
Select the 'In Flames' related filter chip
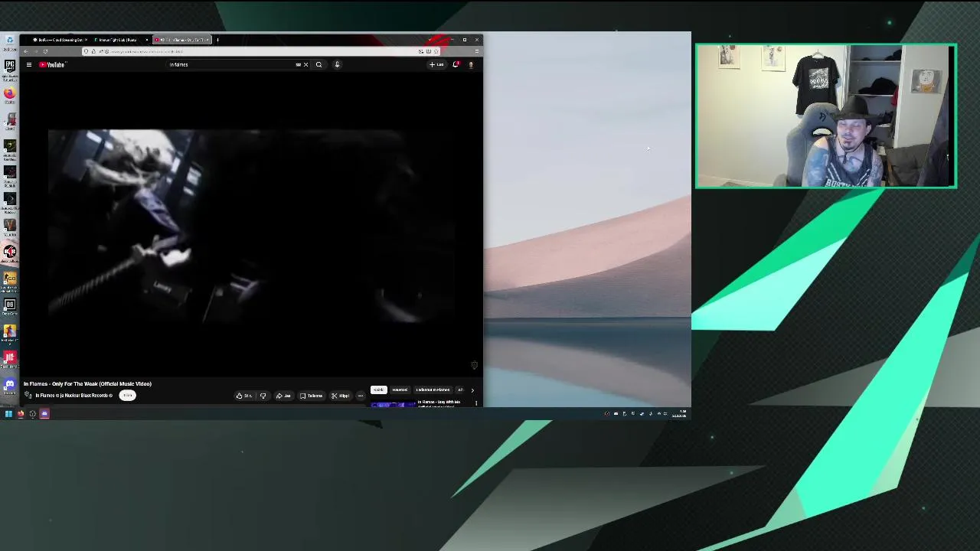(x=433, y=390)
